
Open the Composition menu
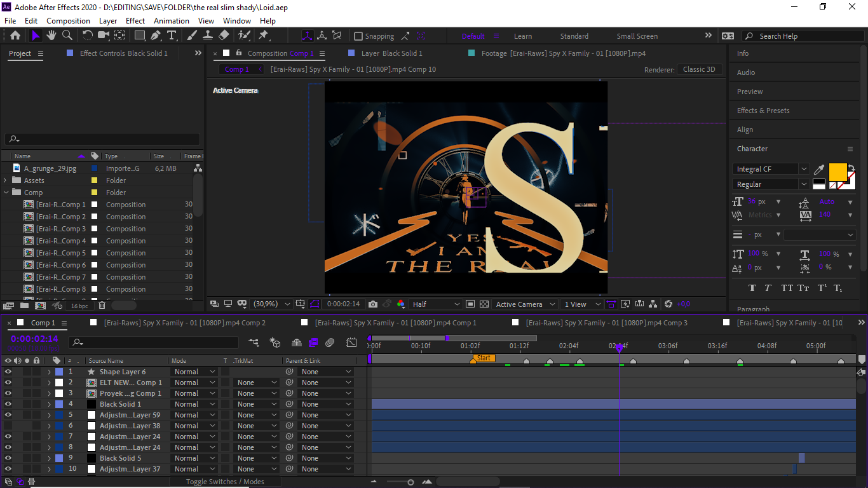[x=69, y=20]
